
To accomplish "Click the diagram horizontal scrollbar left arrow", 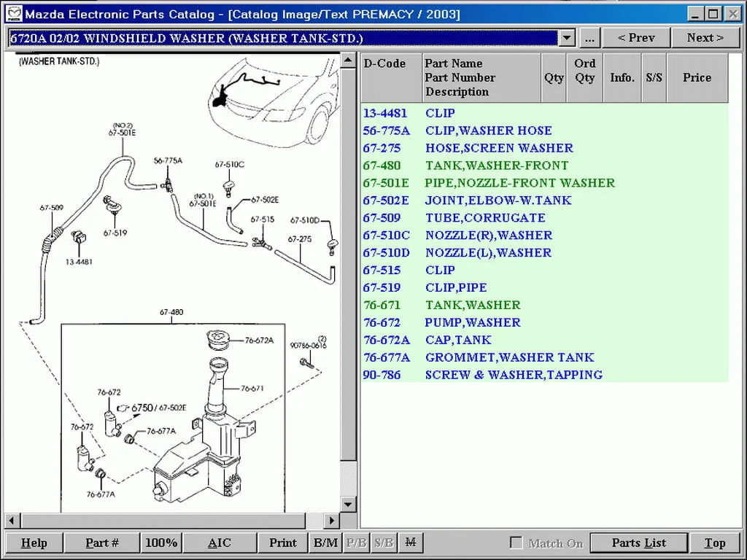I will (12, 521).
